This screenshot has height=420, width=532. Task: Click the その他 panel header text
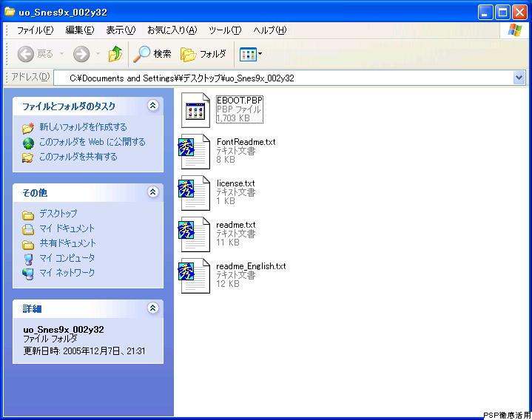click(x=35, y=193)
